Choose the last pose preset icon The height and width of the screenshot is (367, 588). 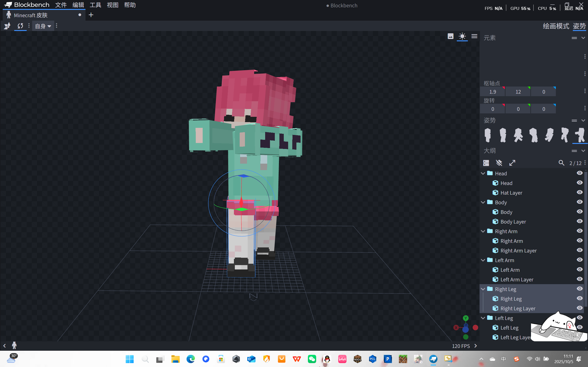pyautogui.click(x=580, y=135)
